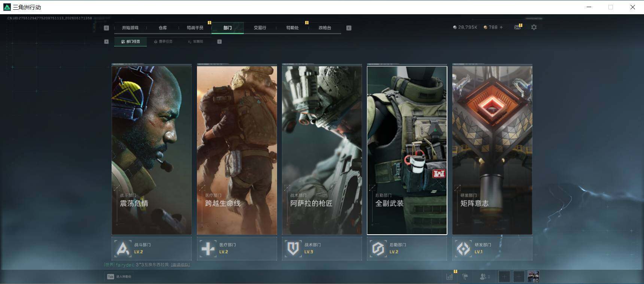Open the 开始游戏 tab
The width and height of the screenshot is (644, 284).
(x=130, y=28)
